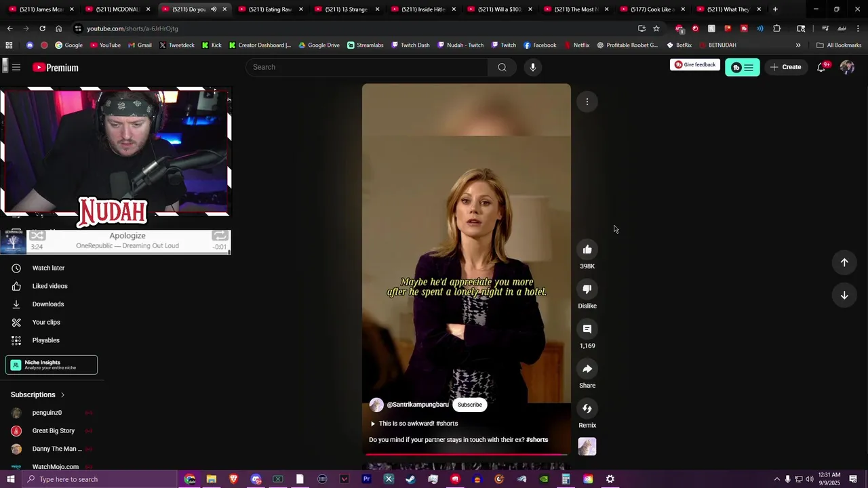Dislike the current short
Image resolution: width=868 pixels, height=488 pixels.
(587, 289)
